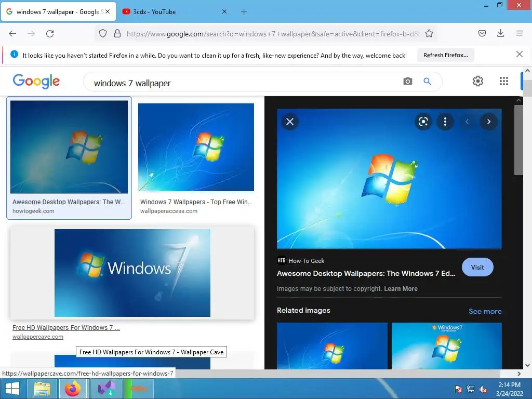Image resolution: width=532 pixels, height=399 pixels.
Task: Select the windows 7 wallpaper Google tab
Action: 58,12
